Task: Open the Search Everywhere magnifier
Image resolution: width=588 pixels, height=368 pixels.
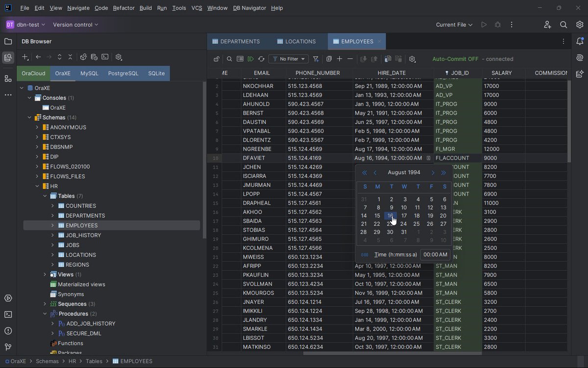Action: 563,25
